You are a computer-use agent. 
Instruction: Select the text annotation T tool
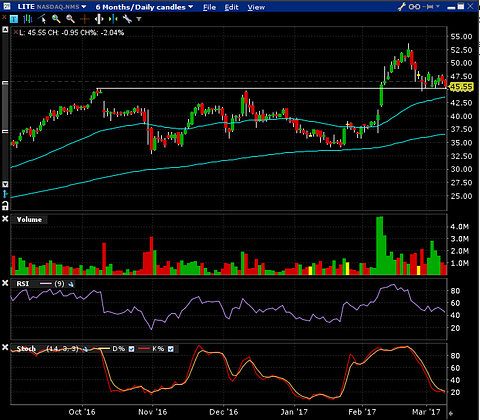14,19
